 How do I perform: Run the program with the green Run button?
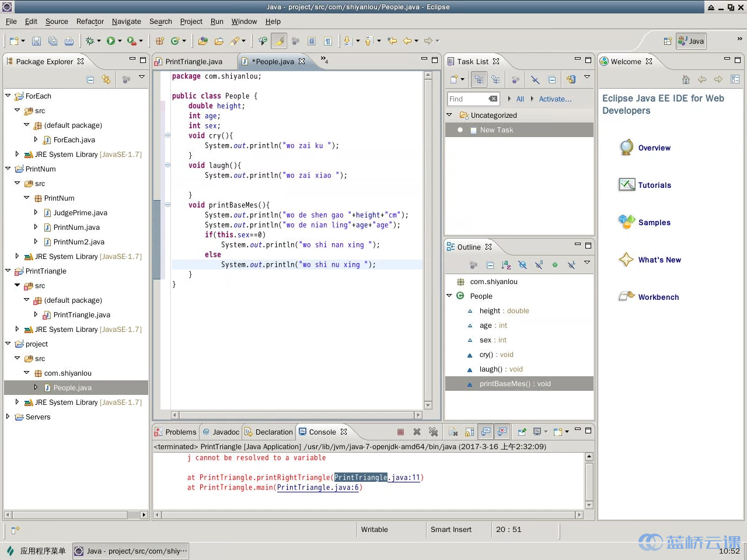(x=110, y=41)
